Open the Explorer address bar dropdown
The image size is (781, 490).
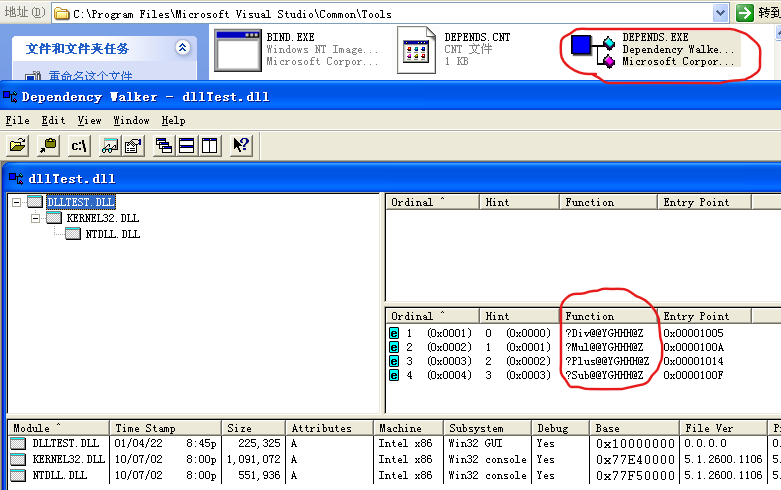click(720, 13)
